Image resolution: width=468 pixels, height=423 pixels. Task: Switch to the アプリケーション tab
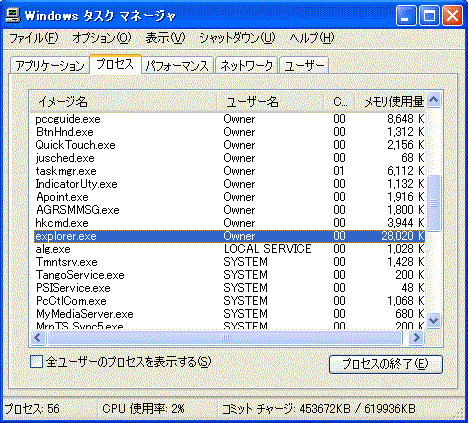point(50,66)
